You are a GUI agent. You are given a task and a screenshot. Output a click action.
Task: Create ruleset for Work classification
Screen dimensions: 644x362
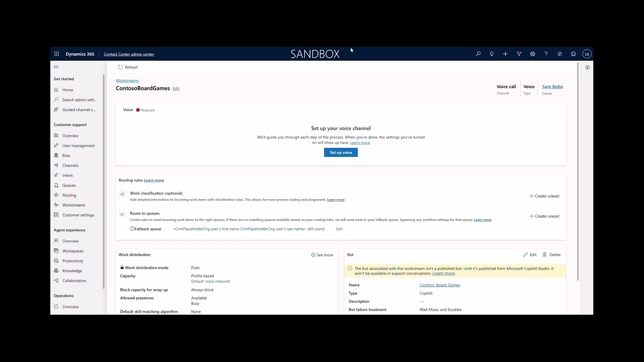point(544,196)
